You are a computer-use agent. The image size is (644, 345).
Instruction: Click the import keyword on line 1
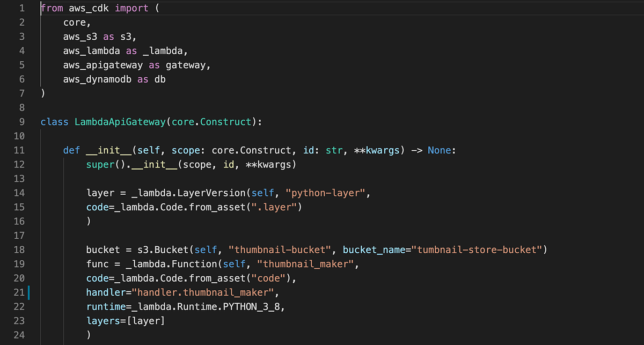[132, 8]
